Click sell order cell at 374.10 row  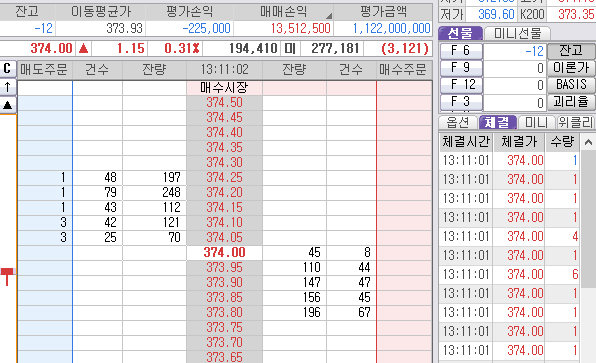click(x=45, y=223)
